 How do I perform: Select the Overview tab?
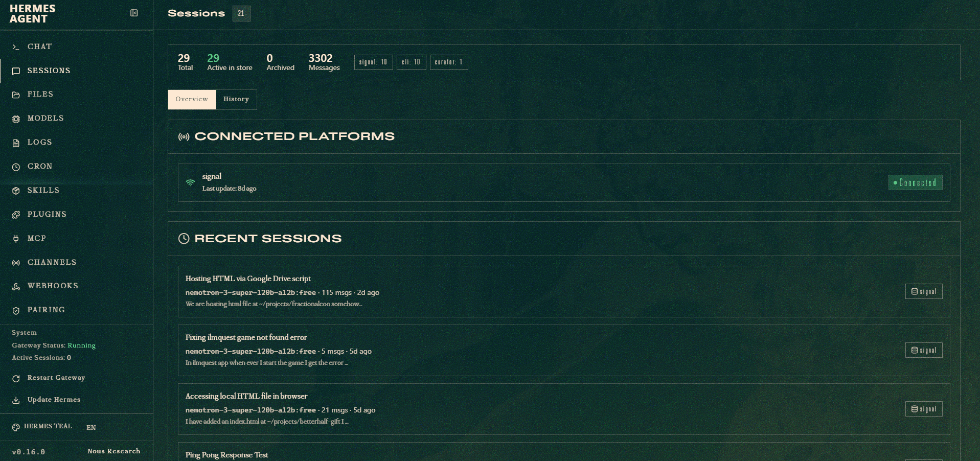(x=192, y=99)
